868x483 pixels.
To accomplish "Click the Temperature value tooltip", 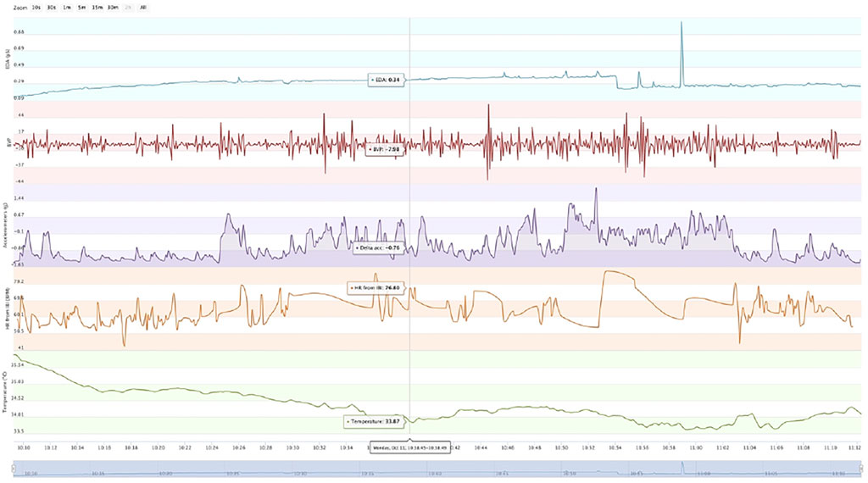I will 374,422.
